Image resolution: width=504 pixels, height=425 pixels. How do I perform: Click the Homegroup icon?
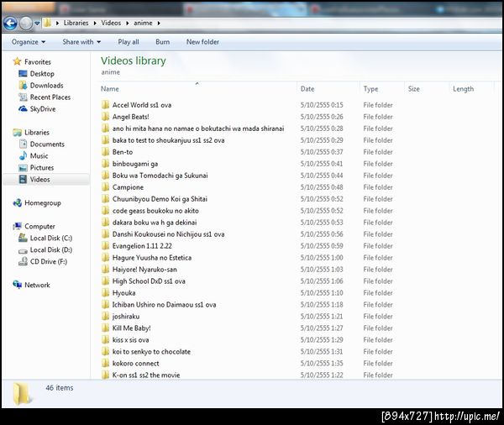tap(18, 203)
